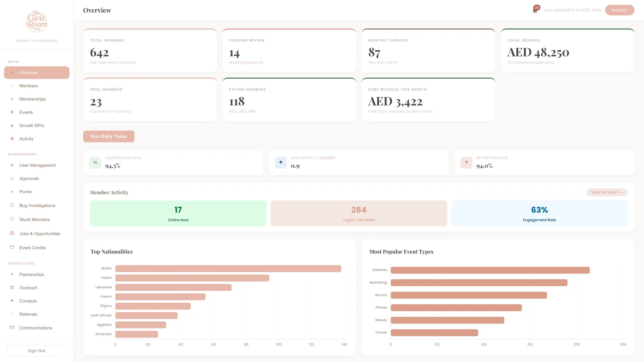Click the '642 approved members' text

(x=112, y=62)
